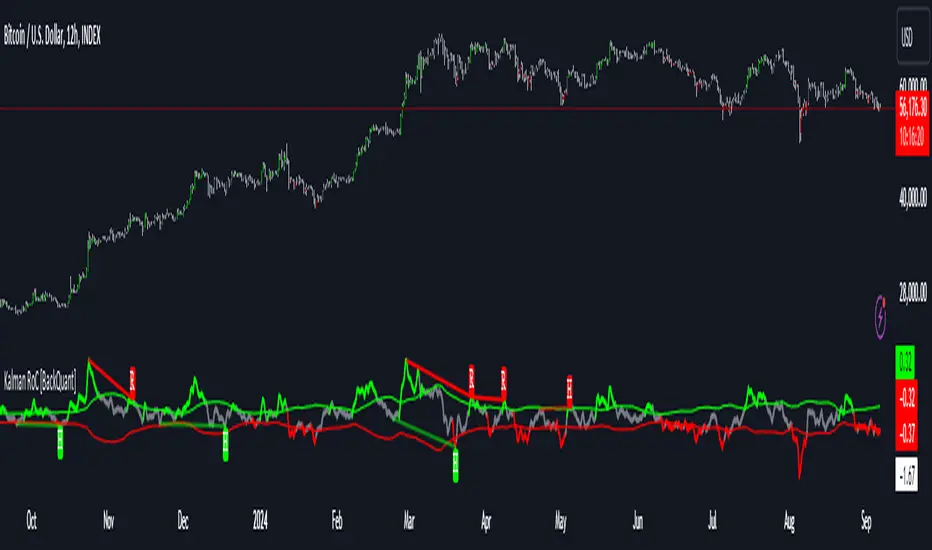The height and width of the screenshot is (550, 932).
Task: Click the Sep label on time axis
Action: (x=866, y=521)
